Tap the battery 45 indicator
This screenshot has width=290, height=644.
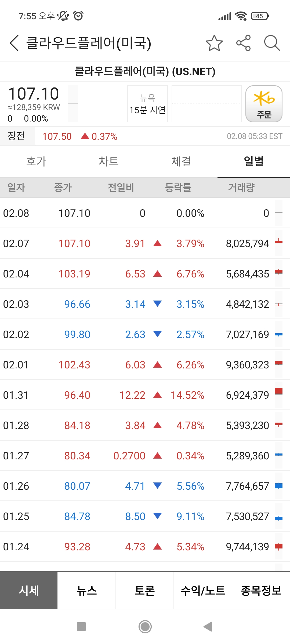click(x=260, y=16)
